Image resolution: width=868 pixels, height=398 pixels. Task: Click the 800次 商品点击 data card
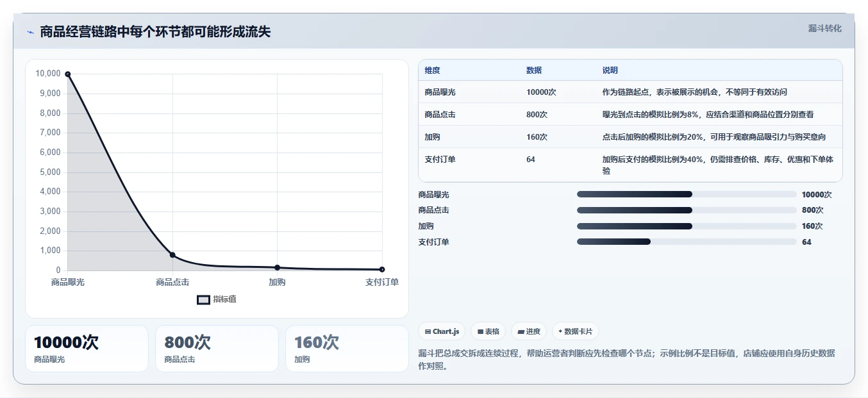pos(217,349)
